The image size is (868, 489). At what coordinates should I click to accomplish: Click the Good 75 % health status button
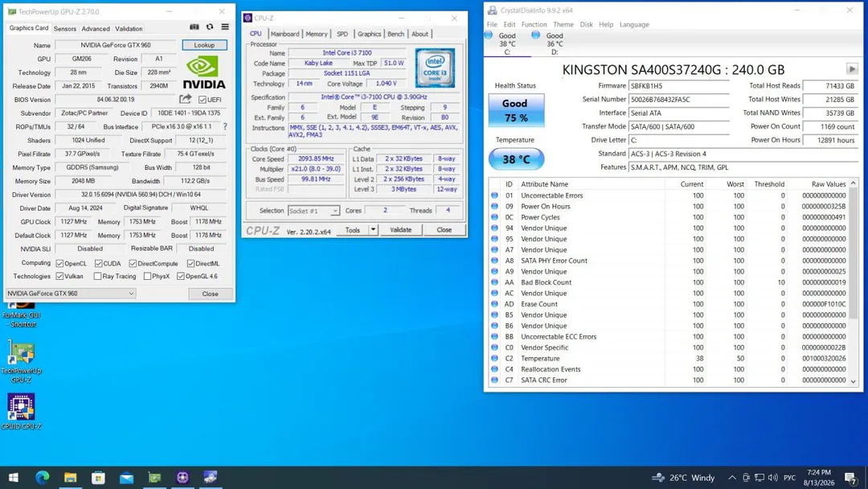[x=516, y=110]
